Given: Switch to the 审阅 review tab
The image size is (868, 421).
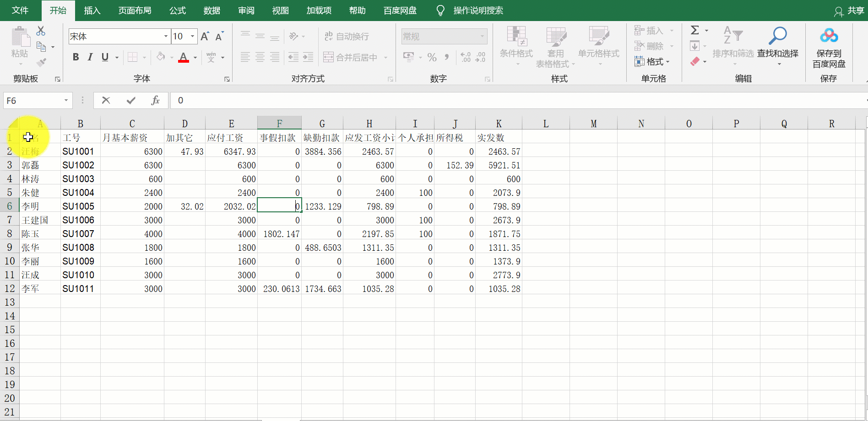Looking at the screenshot, I should [246, 11].
